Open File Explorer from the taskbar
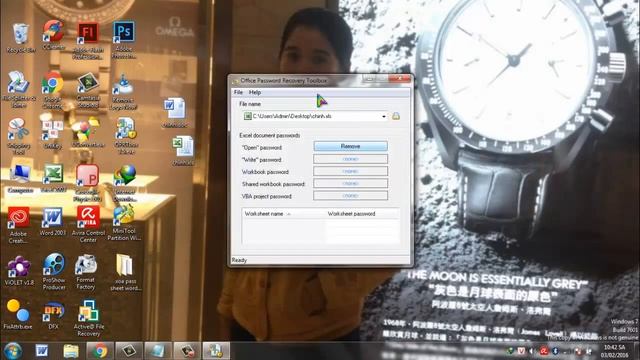The height and width of the screenshot is (360, 640). click(x=71, y=351)
